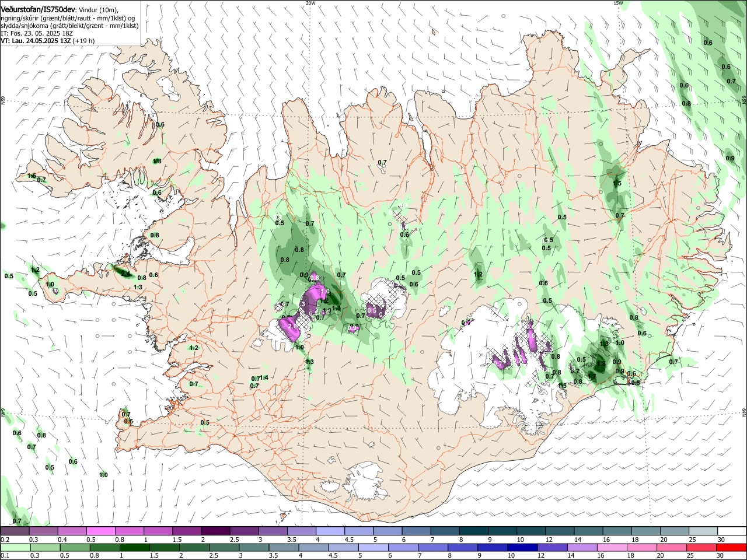Click the royal blue 8 rain legend swatch
The height and width of the screenshot is (560, 747).
pos(462,548)
